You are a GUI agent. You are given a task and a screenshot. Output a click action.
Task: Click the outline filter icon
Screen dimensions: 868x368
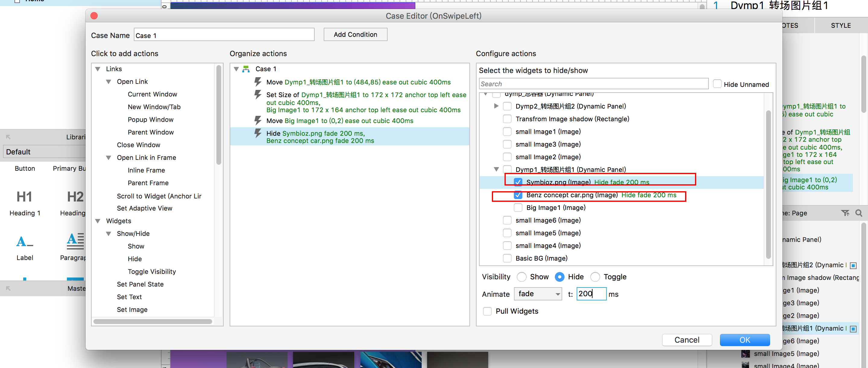tap(845, 213)
